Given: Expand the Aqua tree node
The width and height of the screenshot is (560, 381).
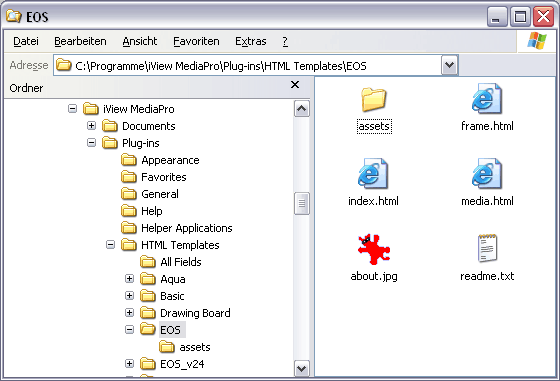Looking at the screenshot, I should [129, 279].
